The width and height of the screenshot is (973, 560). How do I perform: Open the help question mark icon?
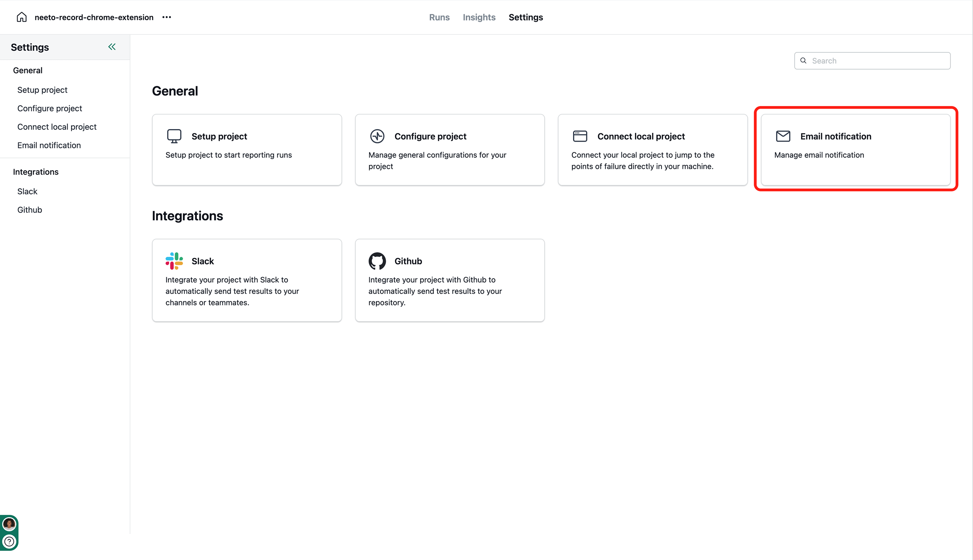click(x=9, y=541)
